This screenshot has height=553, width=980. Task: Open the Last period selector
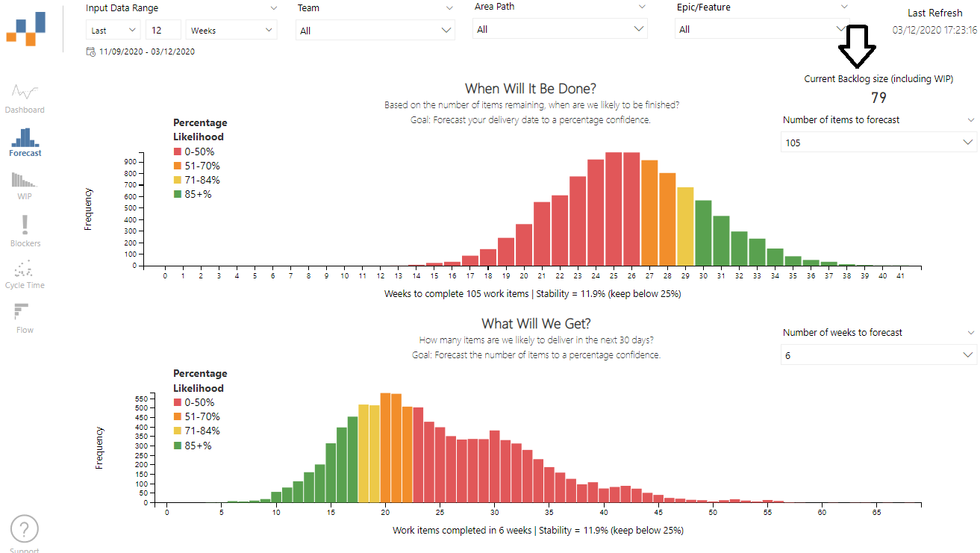112,31
